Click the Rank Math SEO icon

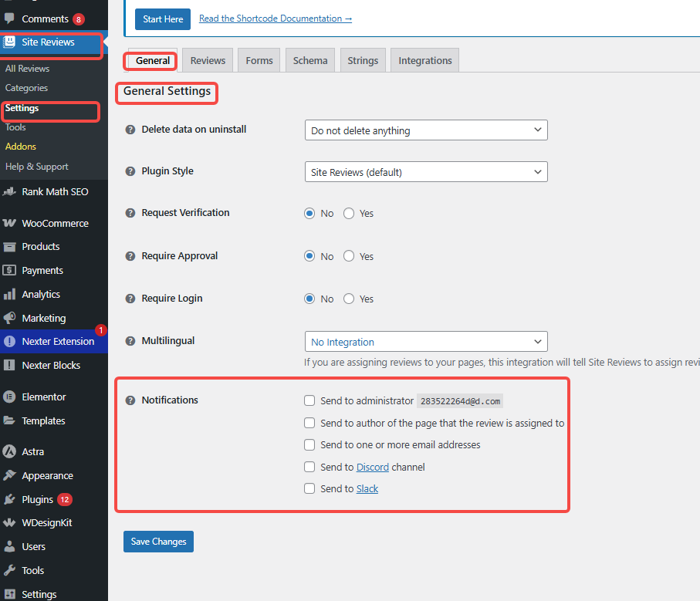pyautogui.click(x=10, y=191)
